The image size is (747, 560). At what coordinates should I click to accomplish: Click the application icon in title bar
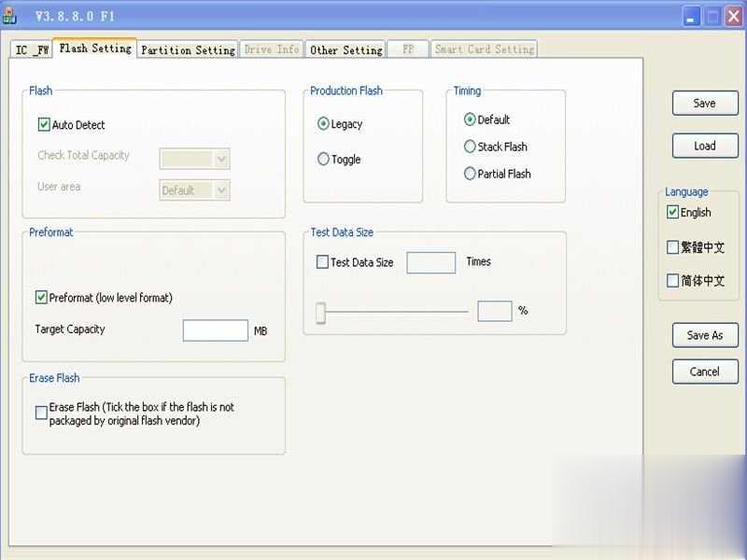point(9,15)
